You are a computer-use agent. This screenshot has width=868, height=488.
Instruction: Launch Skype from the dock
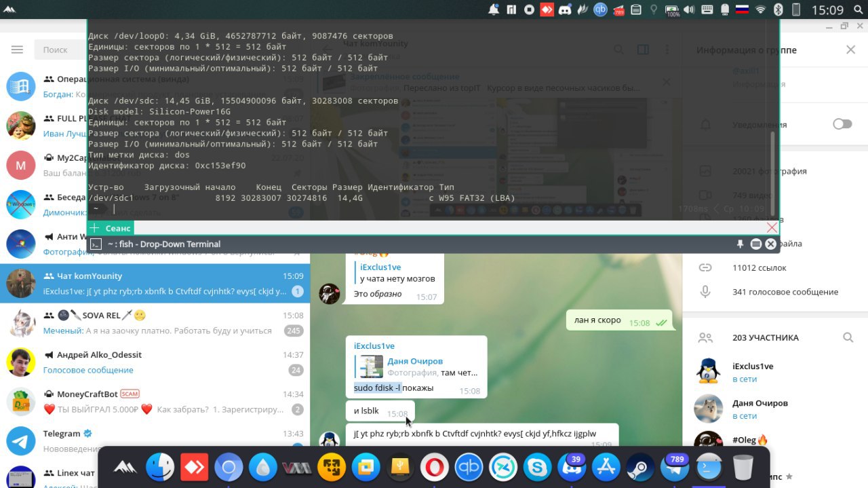537,467
